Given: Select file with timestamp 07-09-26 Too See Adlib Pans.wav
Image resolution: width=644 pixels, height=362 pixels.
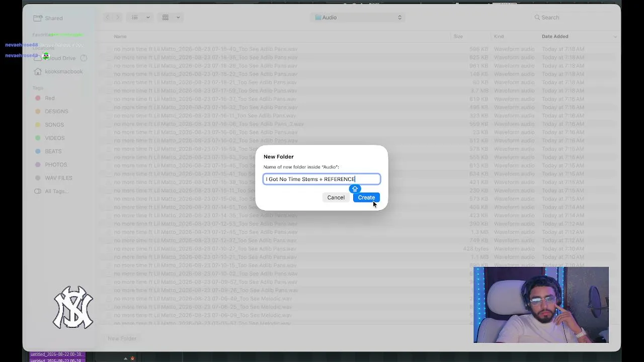Looking at the screenshot, I should pos(205,290).
